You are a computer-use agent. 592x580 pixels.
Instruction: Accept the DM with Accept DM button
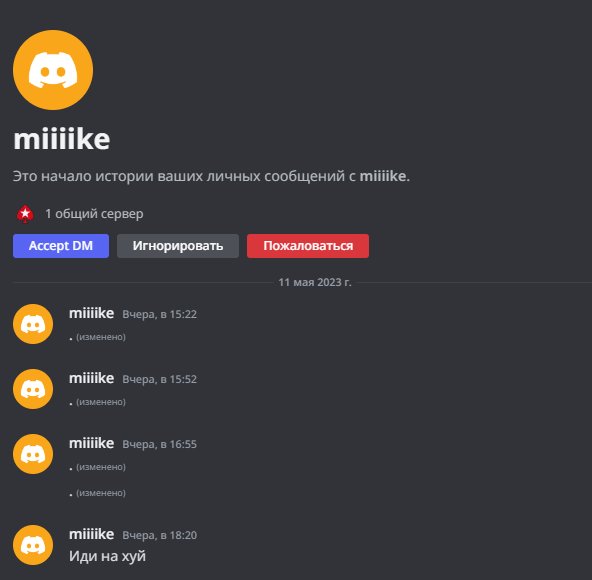click(x=61, y=246)
